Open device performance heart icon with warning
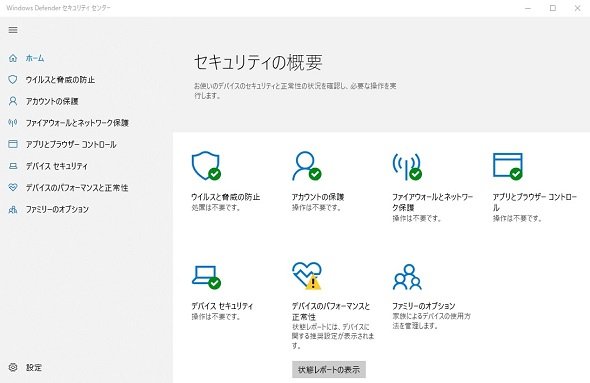The height and width of the screenshot is (383, 590). [307, 276]
